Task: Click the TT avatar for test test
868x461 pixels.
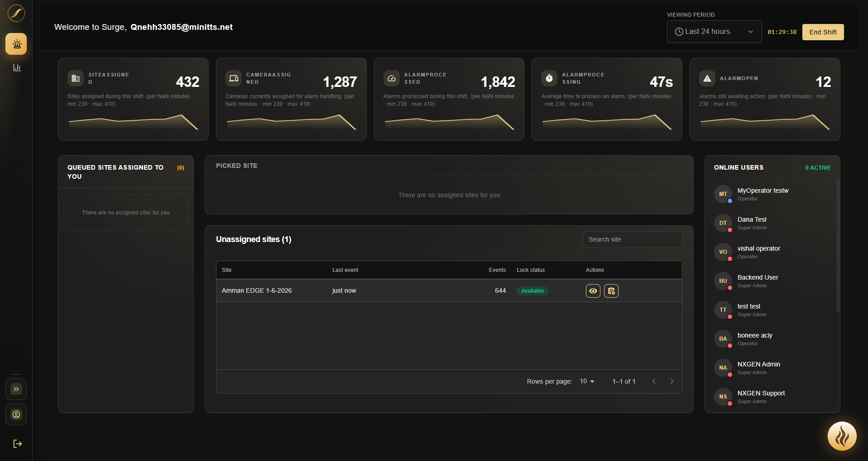Action: tap(723, 310)
